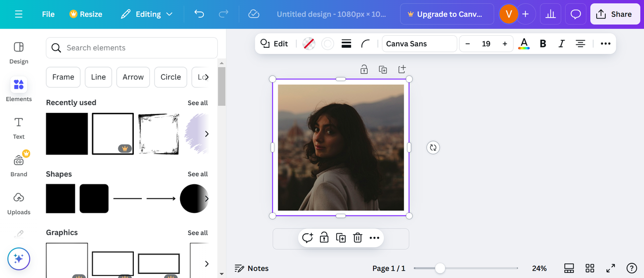The image size is (644, 278).
Task: Redo the last action
Action: pyautogui.click(x=223, y=14)
